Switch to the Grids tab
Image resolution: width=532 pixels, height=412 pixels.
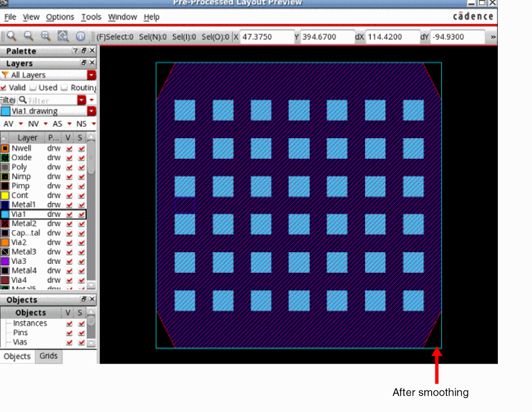pyautogui.click(x=48, y=356)
